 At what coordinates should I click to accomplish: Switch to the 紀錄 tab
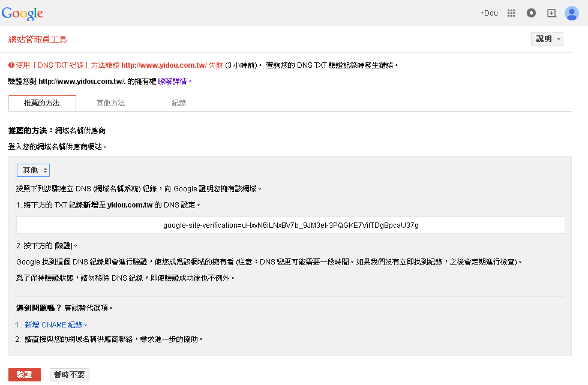pyautogui.click(x=179, y=103)
